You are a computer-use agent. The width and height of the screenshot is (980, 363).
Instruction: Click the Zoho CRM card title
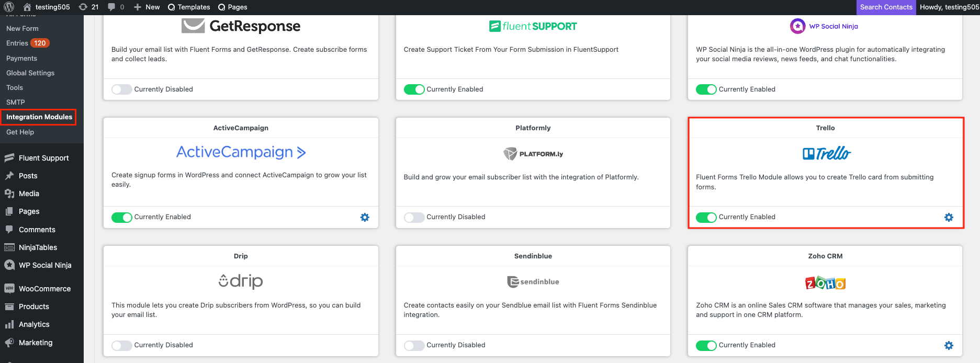tap(825, 256)
